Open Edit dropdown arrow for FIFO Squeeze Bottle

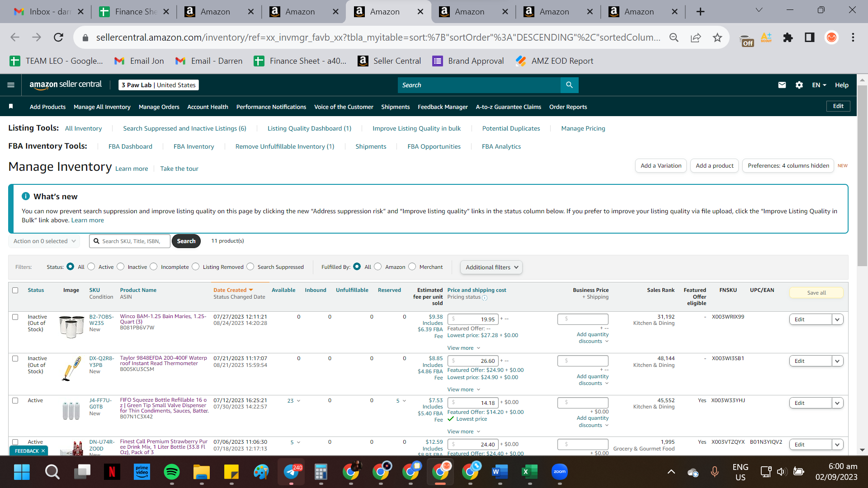(837, 403)
